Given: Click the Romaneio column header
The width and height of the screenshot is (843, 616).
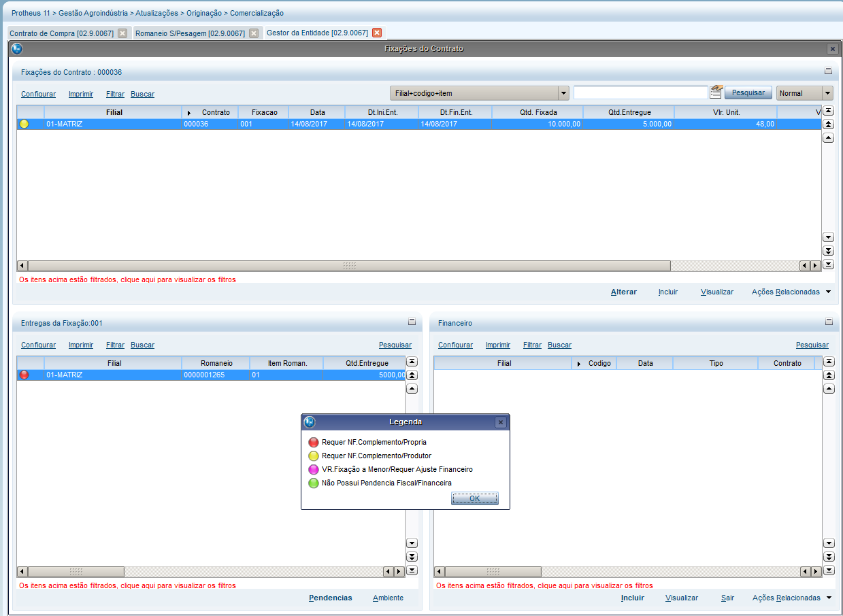Looking at the screenshot, I should click(216, 363).
